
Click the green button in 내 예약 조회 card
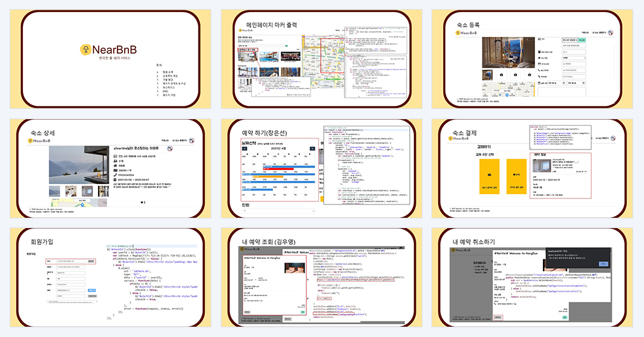pos(303,312)
